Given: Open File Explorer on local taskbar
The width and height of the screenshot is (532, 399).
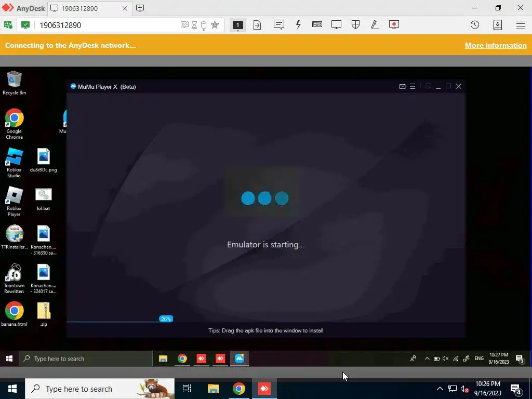Looking at the screenshot, I should tap(213, 389).
